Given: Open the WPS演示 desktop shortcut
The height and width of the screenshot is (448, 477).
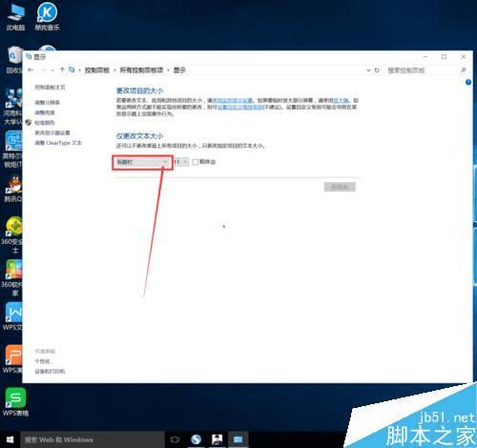Looking at the screenshot, I should pos(12,359).
